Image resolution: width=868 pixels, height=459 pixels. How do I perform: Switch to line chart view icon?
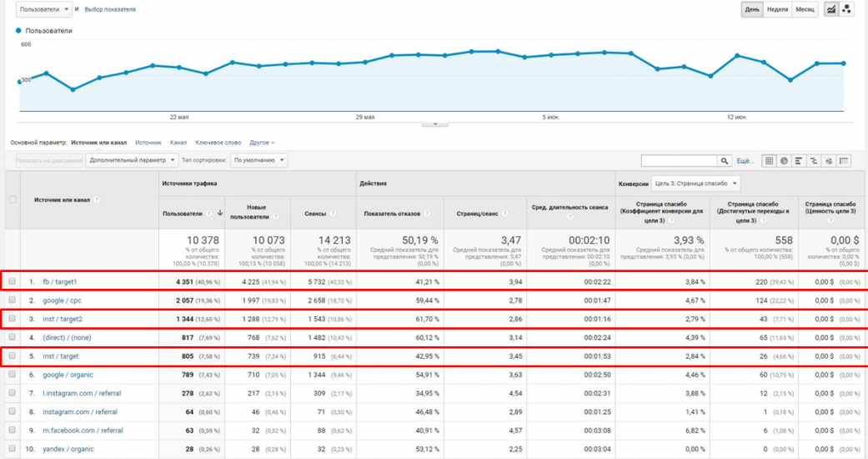point(831,9)
